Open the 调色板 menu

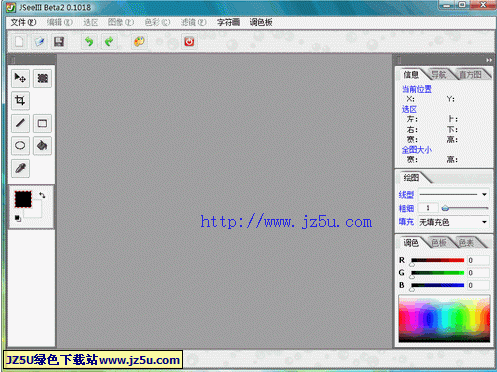pos(261,22)
